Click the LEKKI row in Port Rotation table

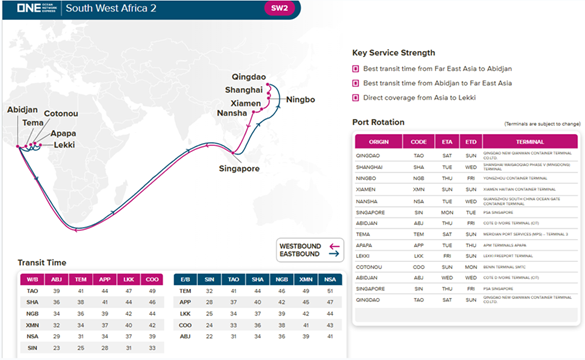click(x=466, y=256)
